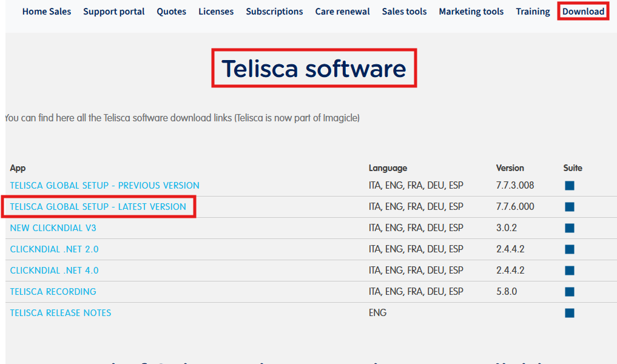
Task: Click the Suite icon for Telisca Release Notes
Action: click(569, 313)
